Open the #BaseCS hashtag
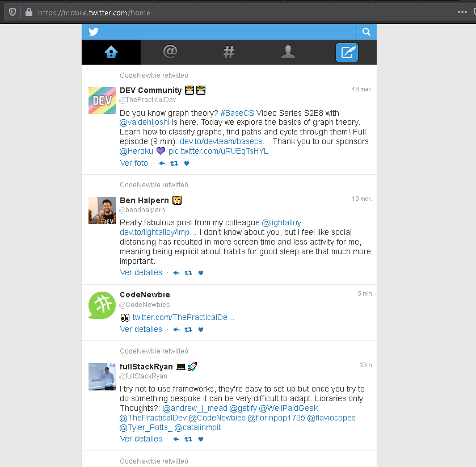 point(237,113)
